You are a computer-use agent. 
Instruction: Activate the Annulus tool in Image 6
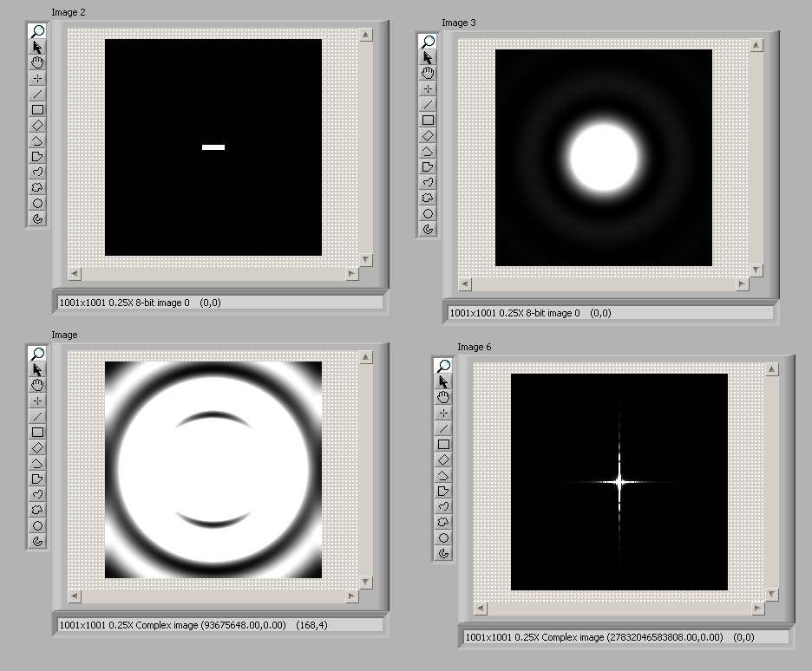pyautogui.click(x=443, y=553)
